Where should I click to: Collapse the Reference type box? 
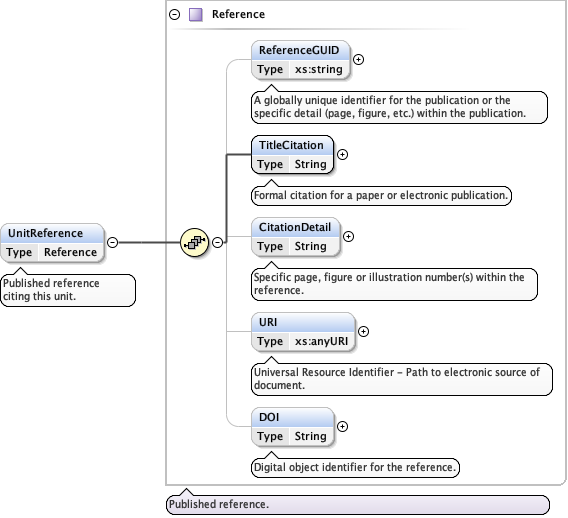pyautogui.click(x=175, y=14)
